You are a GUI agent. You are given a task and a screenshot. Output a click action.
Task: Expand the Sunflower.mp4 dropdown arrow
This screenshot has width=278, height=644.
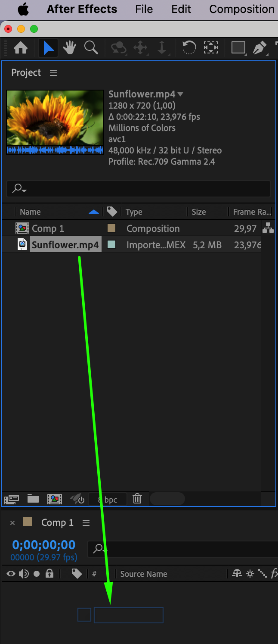180,94
